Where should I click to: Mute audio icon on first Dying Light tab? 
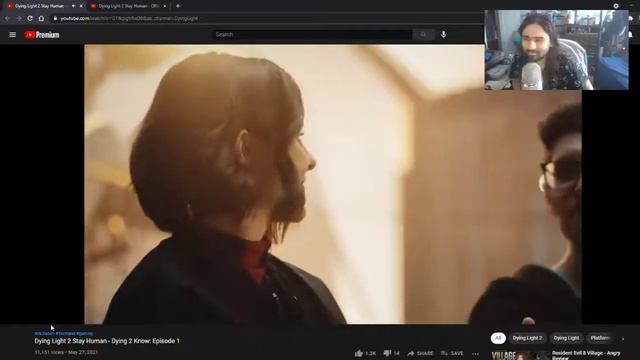point(73,6)
